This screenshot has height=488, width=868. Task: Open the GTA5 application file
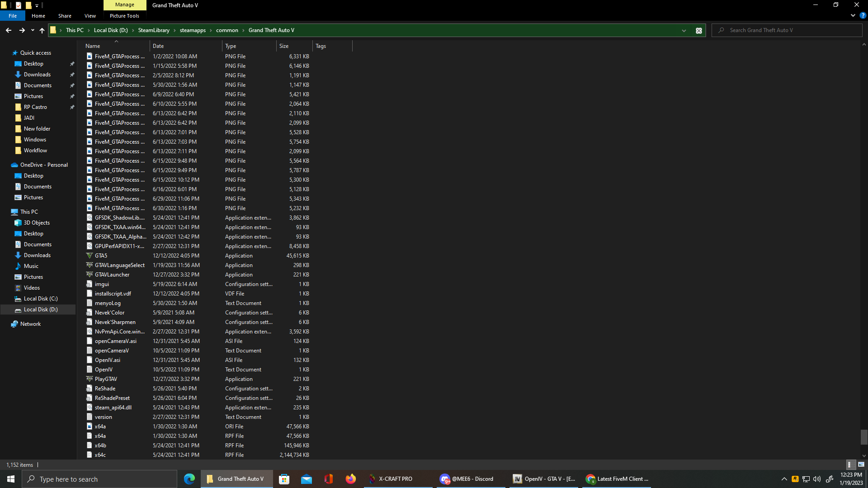click(101, 256)
